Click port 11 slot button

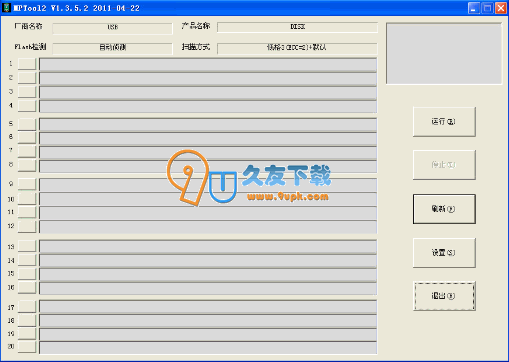[x=27, y=212]
